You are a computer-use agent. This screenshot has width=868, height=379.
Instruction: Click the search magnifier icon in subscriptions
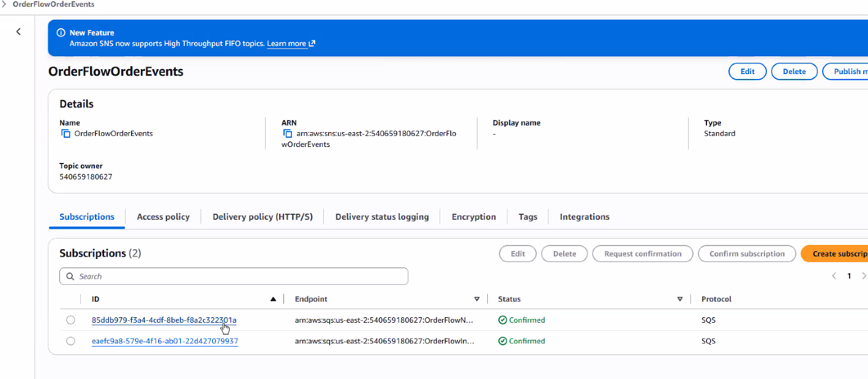coord(70,277)
